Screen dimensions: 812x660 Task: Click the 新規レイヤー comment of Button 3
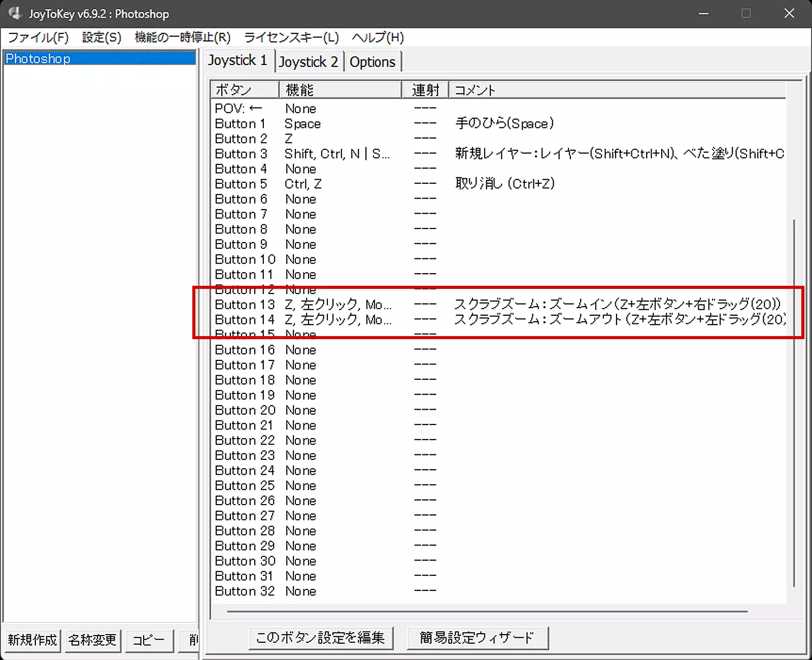(620, 153)
